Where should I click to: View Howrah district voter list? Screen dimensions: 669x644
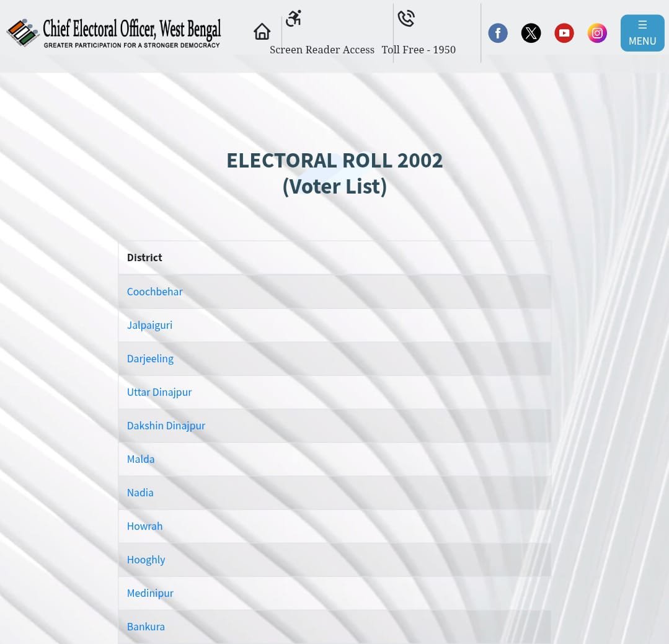(x=144, y=526)
